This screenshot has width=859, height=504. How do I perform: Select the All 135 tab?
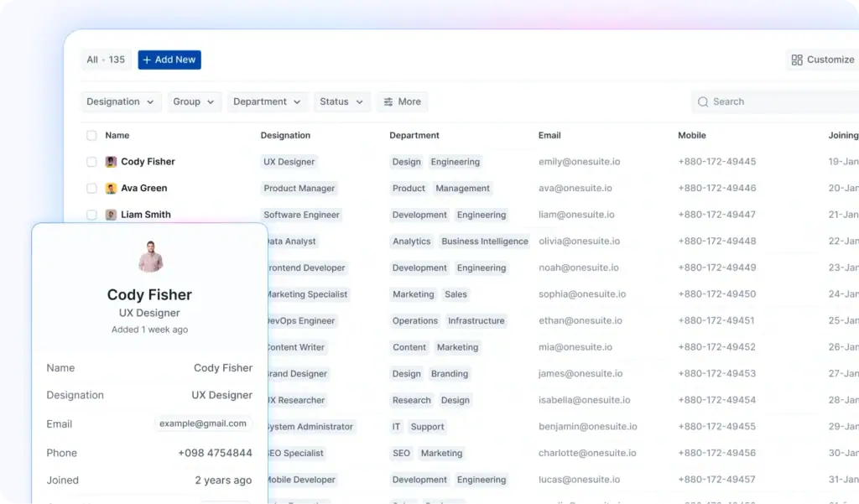tap(106, 60)
